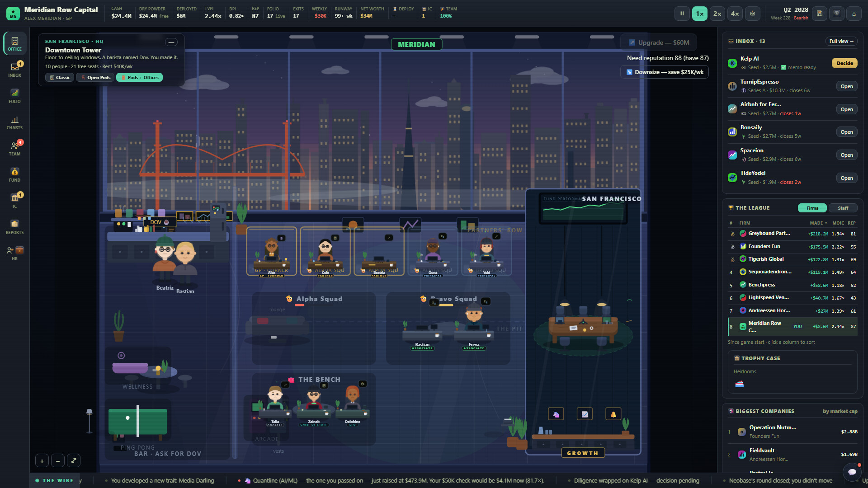Open the Charts sidebar icon

click(14, 122)
